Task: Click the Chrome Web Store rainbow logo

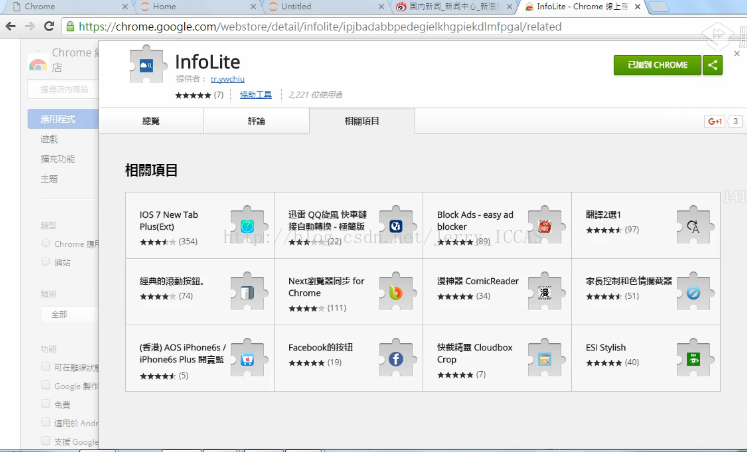Action: click(x=38, y=62)
